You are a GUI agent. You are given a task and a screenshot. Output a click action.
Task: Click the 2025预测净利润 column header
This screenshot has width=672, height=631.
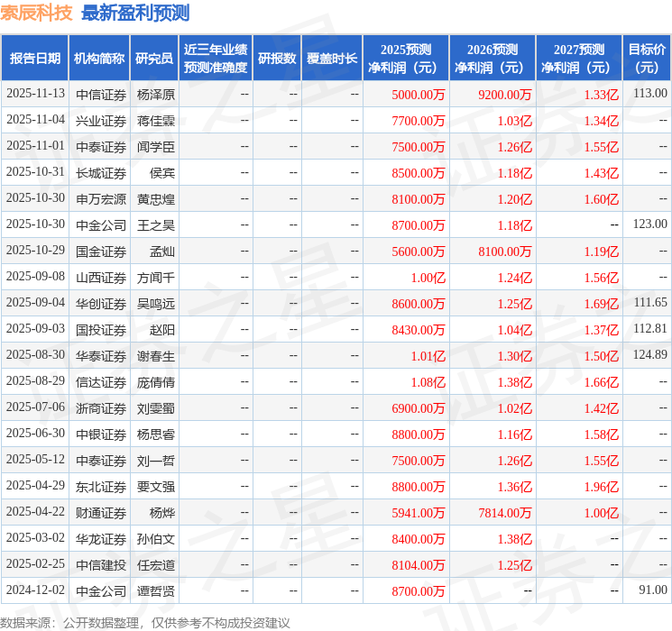[406, 58]
